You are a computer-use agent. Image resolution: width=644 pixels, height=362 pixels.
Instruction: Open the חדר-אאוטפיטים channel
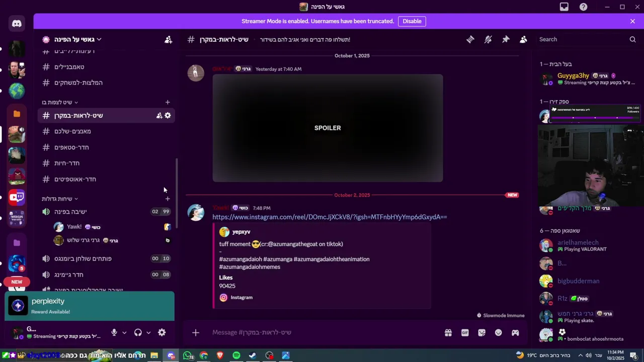click(x=106, y=179)
